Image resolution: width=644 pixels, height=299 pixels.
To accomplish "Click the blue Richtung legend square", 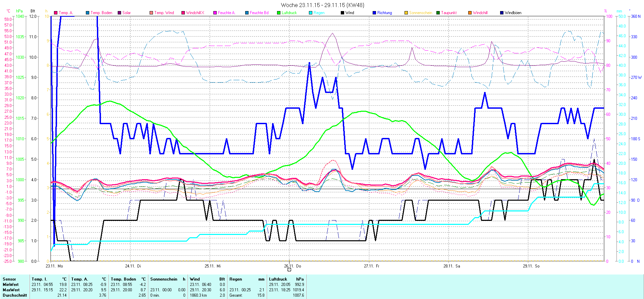I will [x=374, y=13].
